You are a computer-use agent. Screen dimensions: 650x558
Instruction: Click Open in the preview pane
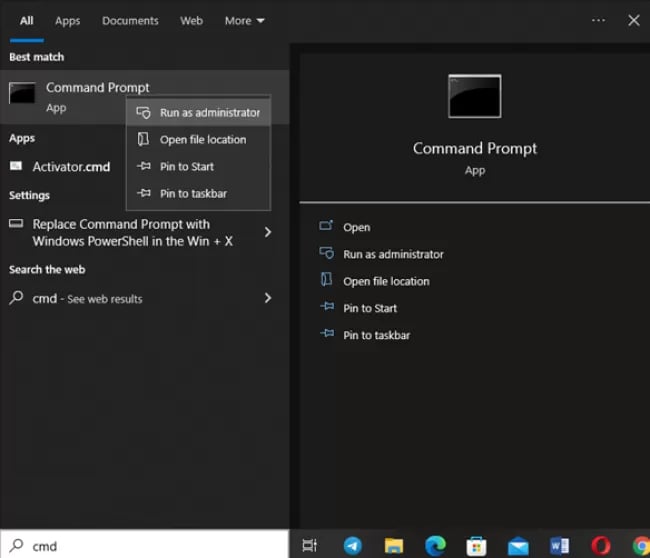click(357, 227)
